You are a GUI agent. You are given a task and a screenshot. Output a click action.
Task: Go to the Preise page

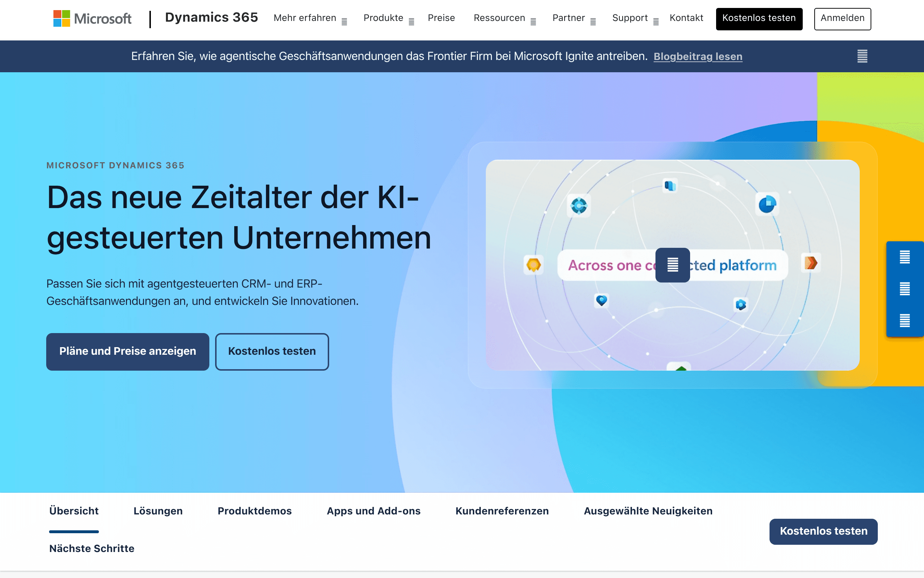coord(441,18)
